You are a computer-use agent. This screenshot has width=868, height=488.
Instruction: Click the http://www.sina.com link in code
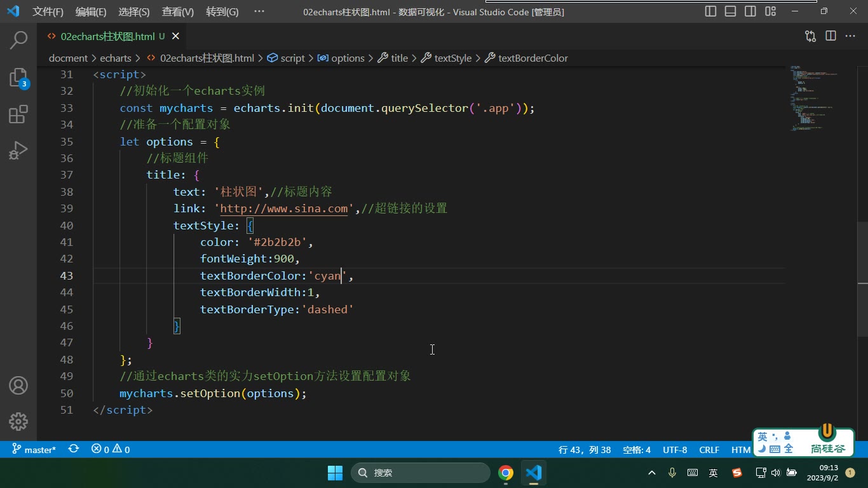pos(284,208)
